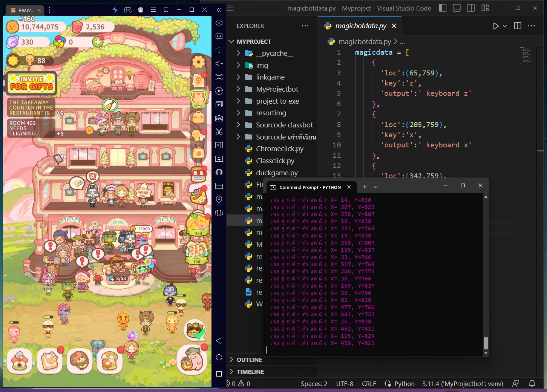
Task: Click the Customize Layout icon
Action: [485, 8]
